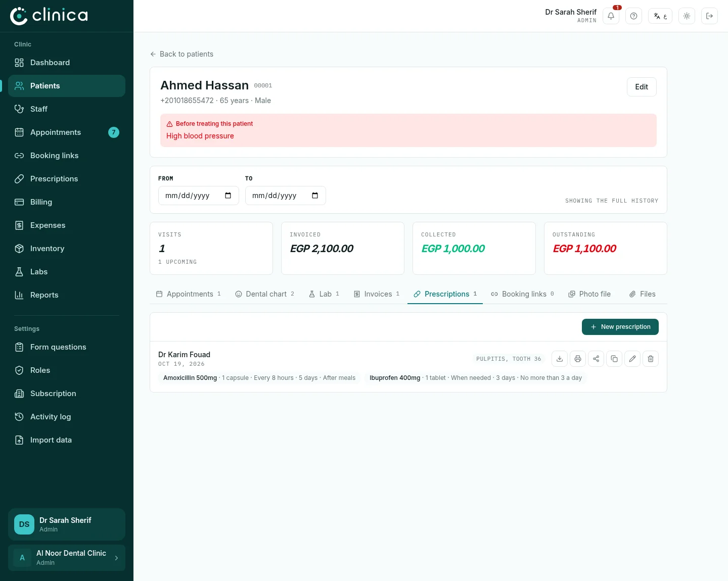This screenshot has width=728, height=581.
Task: Toggle the light/dark theme
Action: tap(687, 16)
